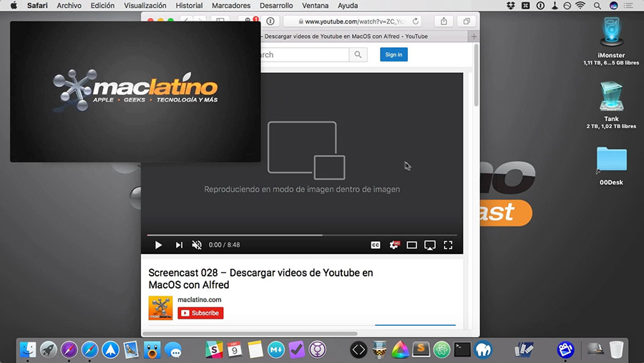Open the Archivo menu
644x363 pixels.
click(x=69, y=5)
